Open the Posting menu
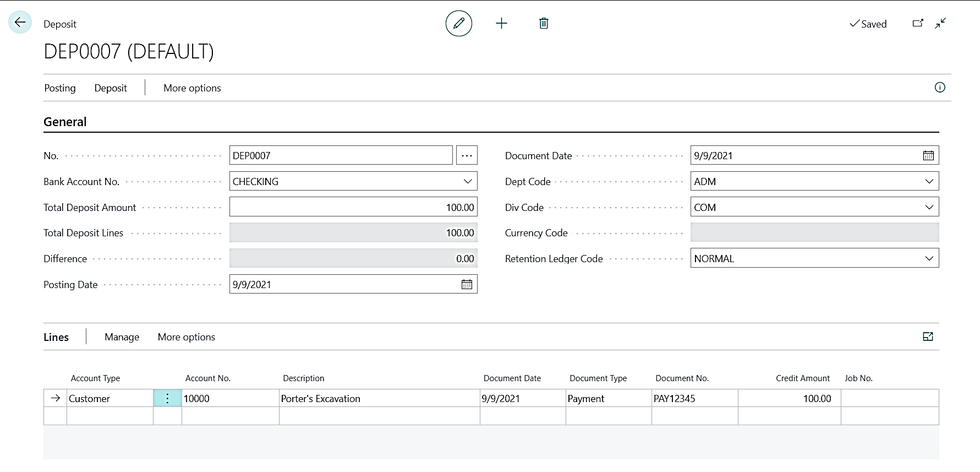Screen dimensions: 980x472 pos(60,88)
